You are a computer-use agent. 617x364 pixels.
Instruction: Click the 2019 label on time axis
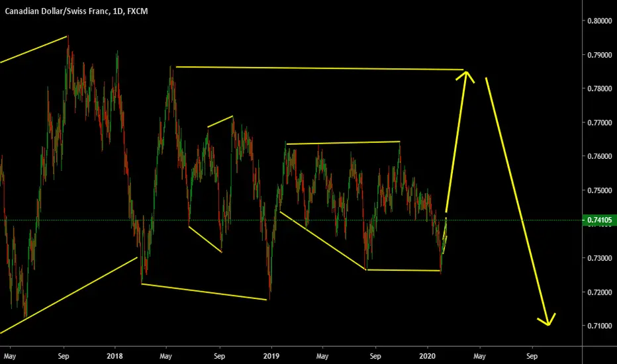[x=271, y=356]
